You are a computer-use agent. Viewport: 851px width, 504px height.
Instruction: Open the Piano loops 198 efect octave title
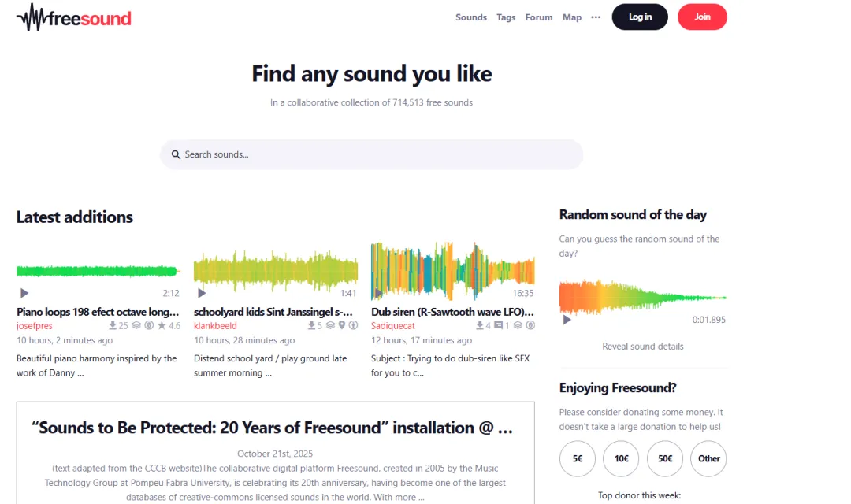click(98, 312)
